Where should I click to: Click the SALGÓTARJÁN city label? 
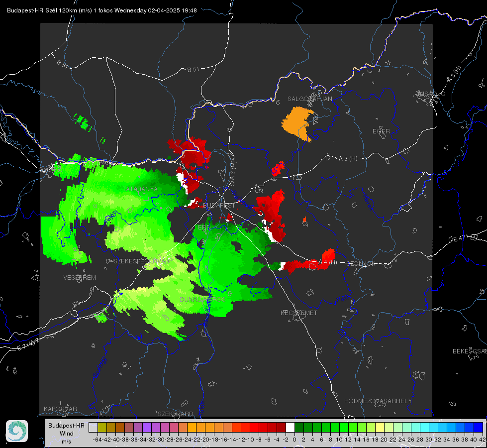coord(309,99)
